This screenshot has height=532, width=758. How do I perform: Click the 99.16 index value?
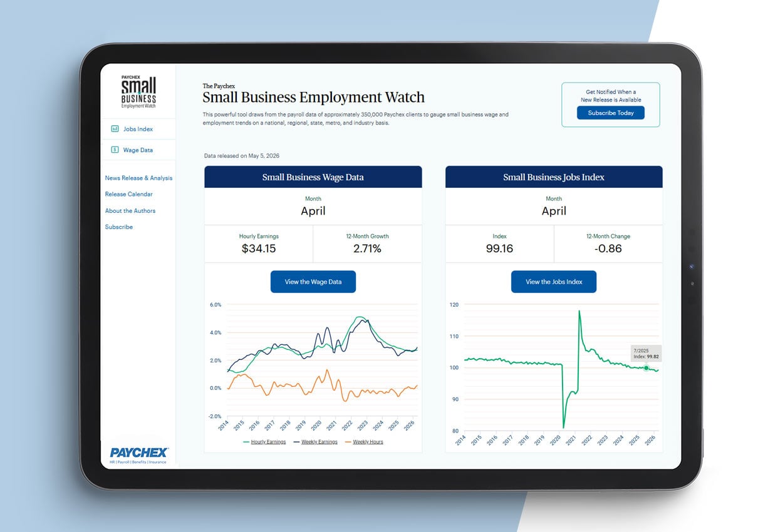[x=499, y=248]
